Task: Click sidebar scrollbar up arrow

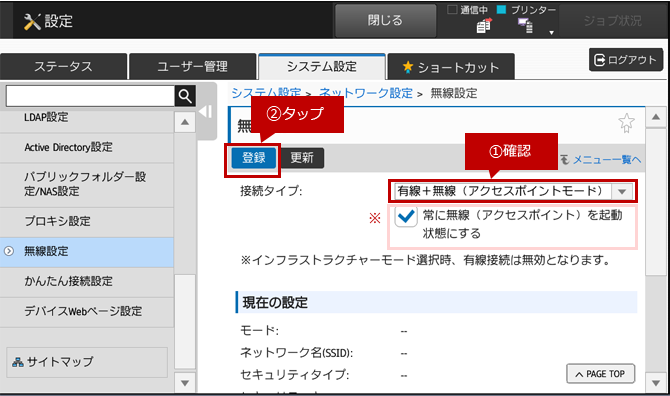Action: [x=185, y=122]
